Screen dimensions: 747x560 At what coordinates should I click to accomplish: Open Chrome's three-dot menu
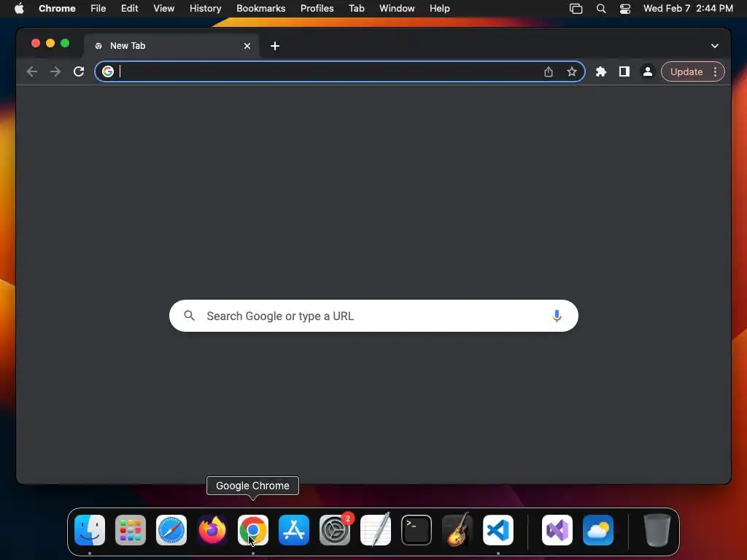click(x=715, y=71)
